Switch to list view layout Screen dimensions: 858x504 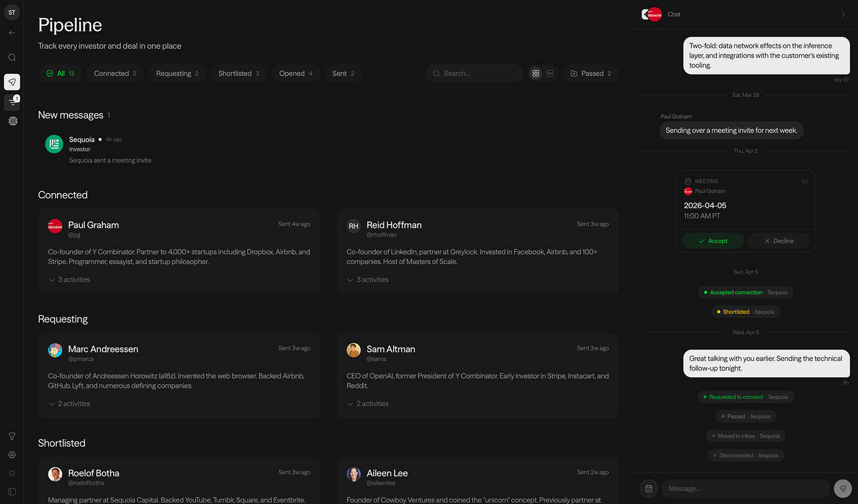coord(550,73)
